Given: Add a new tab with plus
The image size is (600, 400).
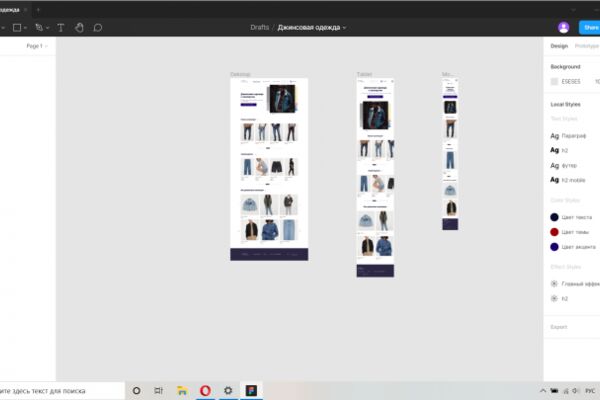Looking at the screenshot, I should click(38, 10).
